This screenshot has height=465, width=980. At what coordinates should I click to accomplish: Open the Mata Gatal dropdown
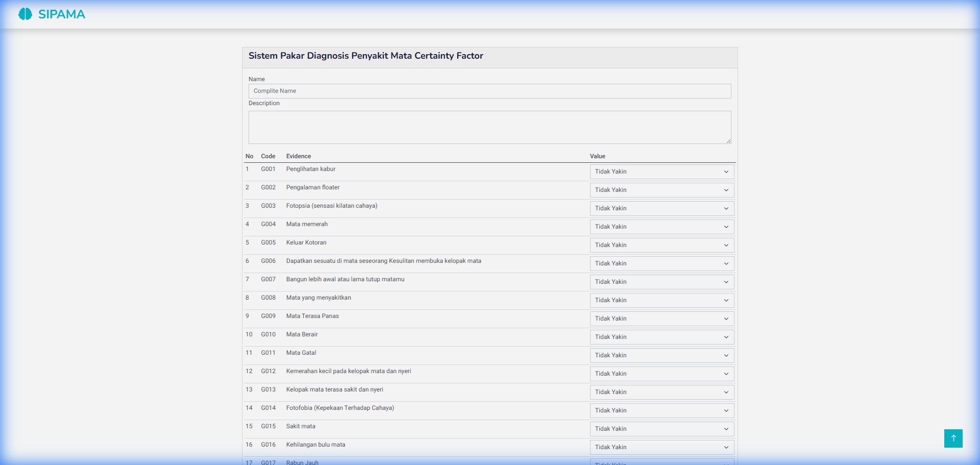click(x=661, y=355)
